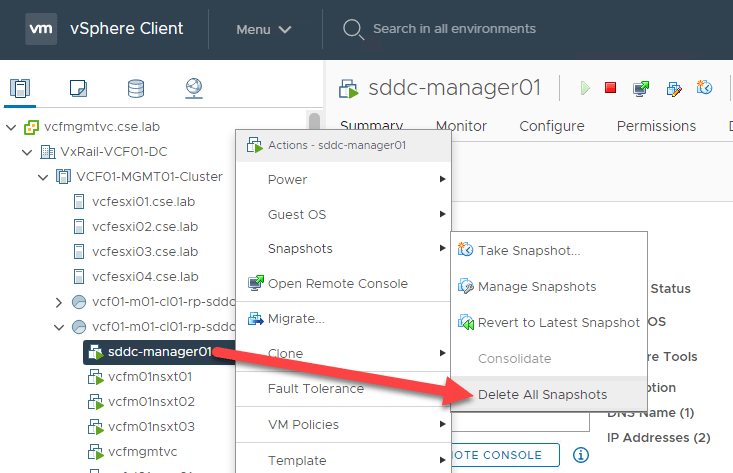
Task: Open the Menu dropdown in header
Action: (x=263, y=29)
